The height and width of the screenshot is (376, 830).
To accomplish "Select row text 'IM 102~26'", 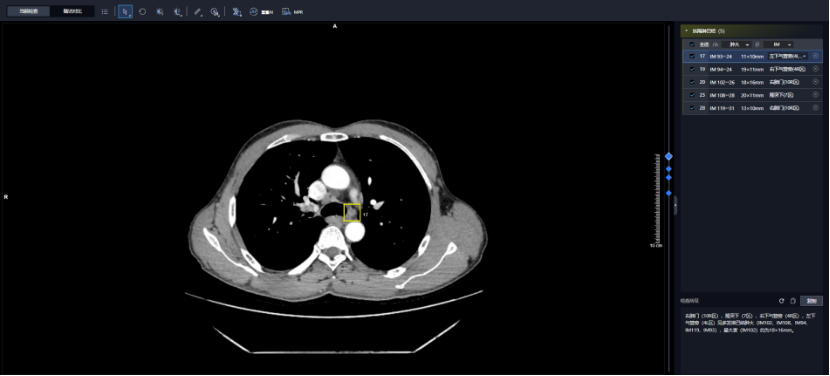I will coord(722,82).
